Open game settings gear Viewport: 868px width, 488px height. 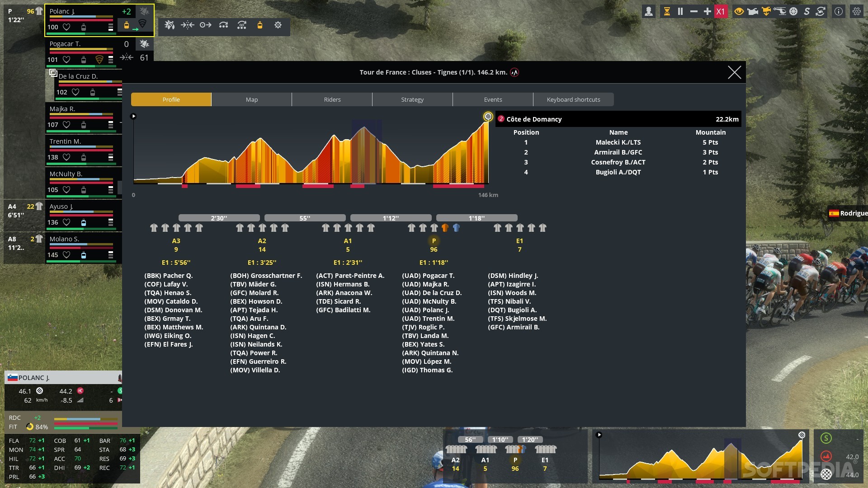click(857, 12)
